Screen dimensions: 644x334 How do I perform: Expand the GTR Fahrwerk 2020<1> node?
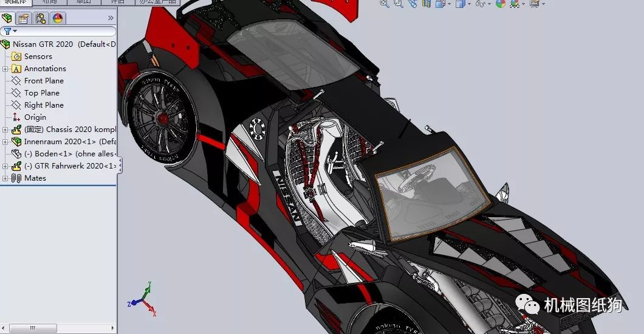pyautogui.click(x=5, y=166)
